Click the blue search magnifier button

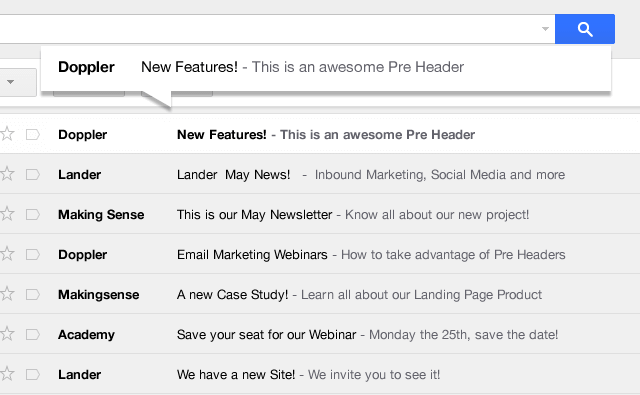click(x=584, y=29)
